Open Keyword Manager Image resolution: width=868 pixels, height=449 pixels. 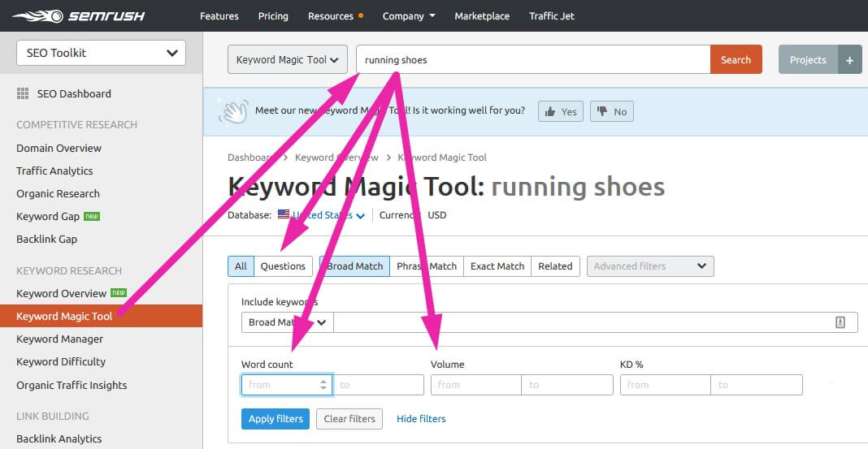[60, 339]
